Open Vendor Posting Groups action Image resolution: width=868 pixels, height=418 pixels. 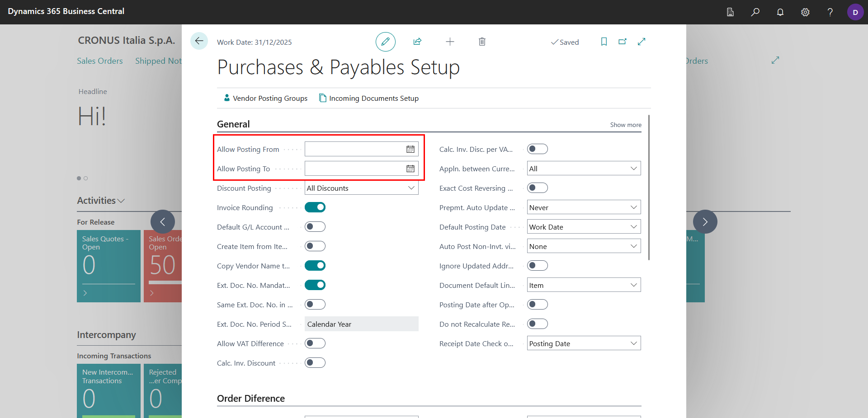tap(265, 98)
